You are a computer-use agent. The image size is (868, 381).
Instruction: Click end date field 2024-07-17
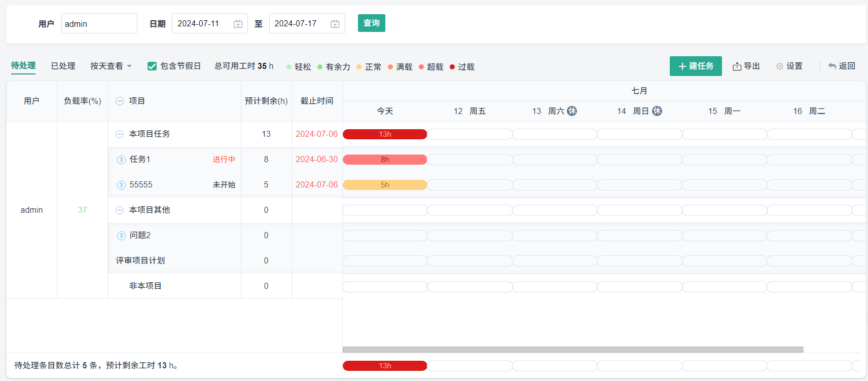[x=307, y=23]
